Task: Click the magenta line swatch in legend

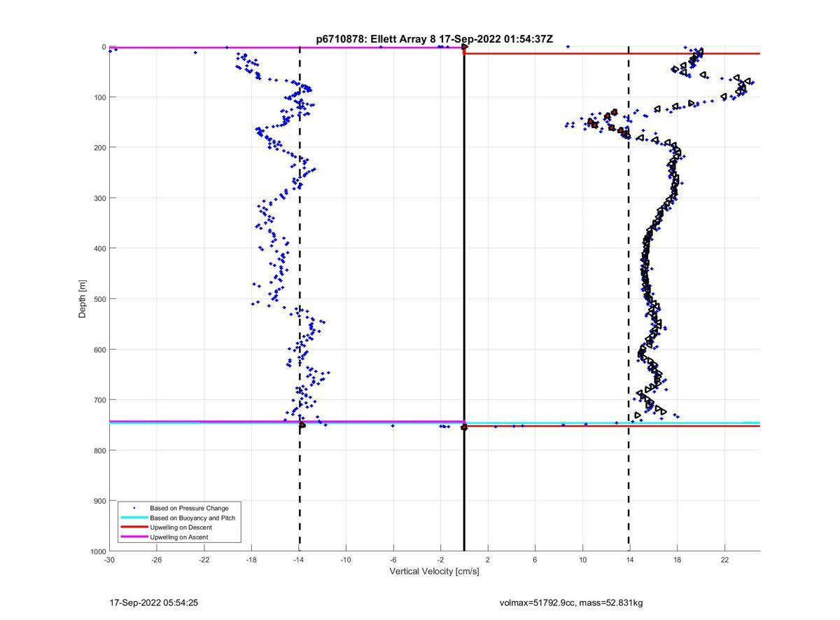Action: pos(134,537)
